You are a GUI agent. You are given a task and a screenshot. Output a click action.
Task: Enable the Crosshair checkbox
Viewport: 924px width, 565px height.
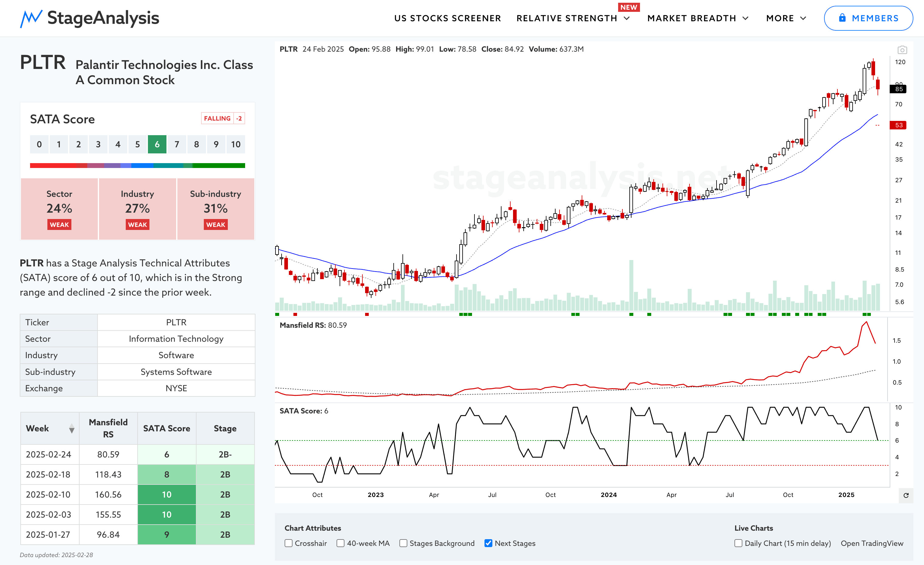(288, 543)
